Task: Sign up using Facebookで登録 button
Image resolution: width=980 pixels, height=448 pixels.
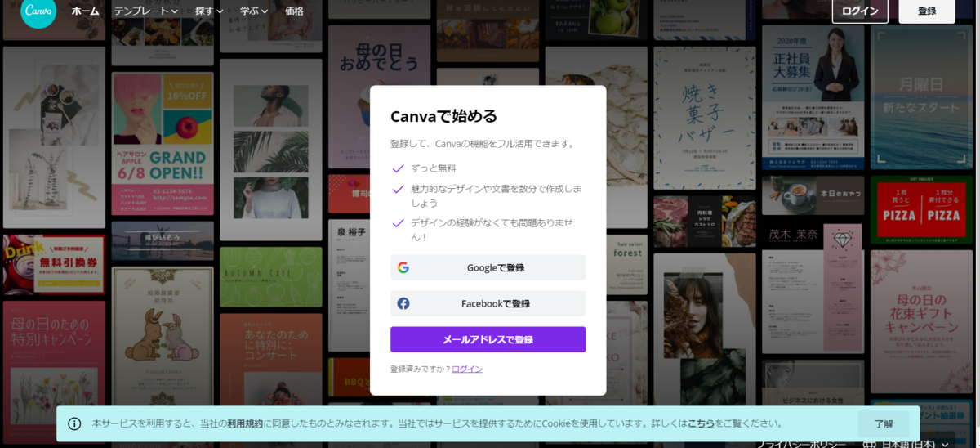Action: coord(488,303)
